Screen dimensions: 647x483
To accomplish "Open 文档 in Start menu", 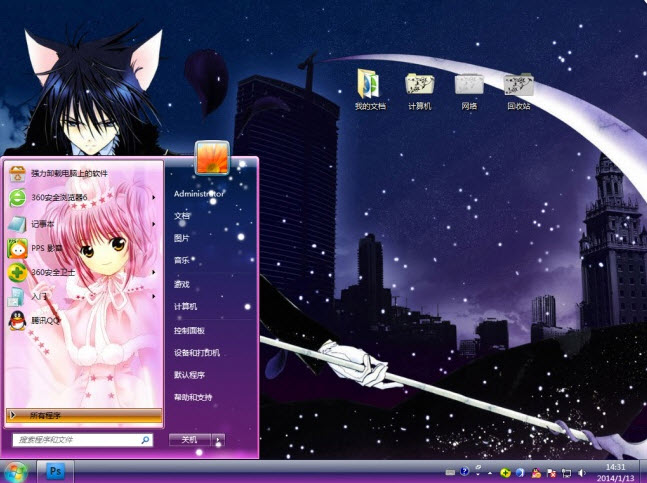I will [182, 216].
